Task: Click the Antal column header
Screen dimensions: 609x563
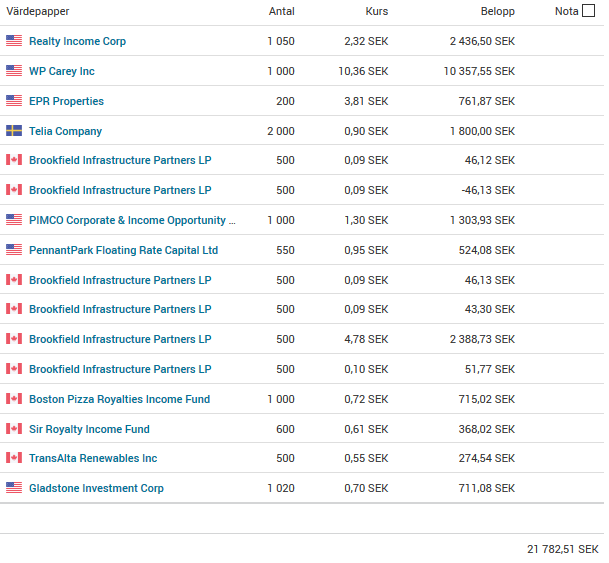Action: click(282, 11)
